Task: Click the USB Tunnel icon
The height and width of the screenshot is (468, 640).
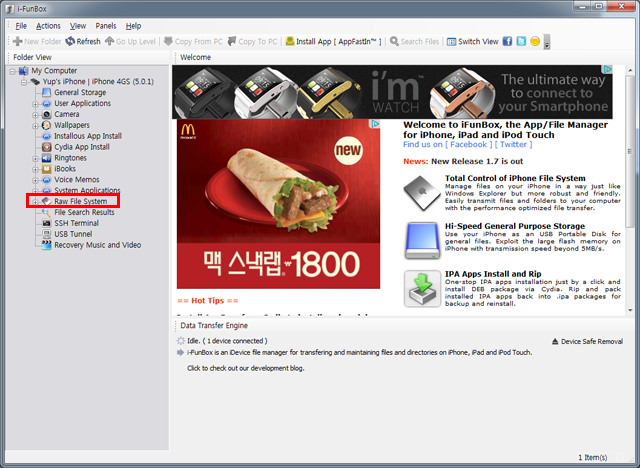Action: point(47,234)
